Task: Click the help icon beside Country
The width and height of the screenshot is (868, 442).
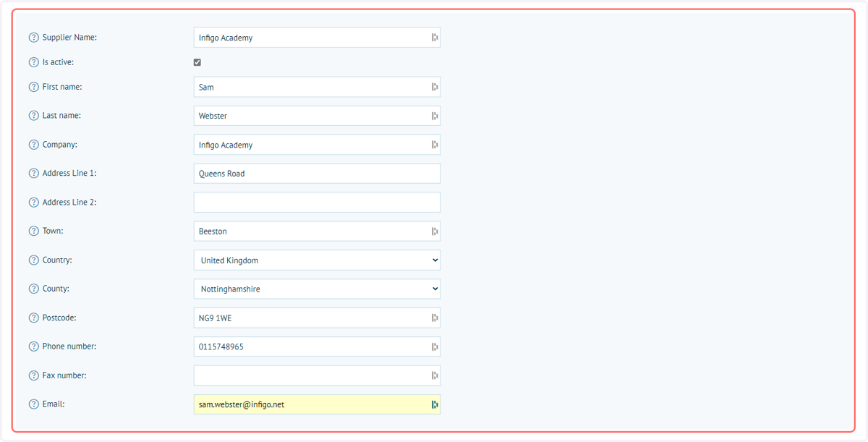Action: 33,260
